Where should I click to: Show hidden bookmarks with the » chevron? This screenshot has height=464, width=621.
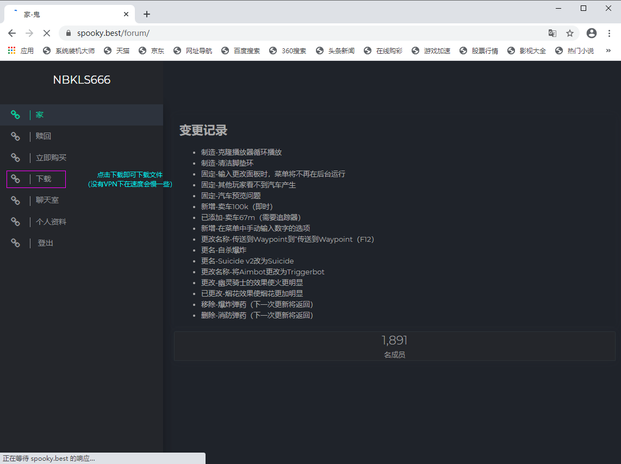point(608,51)
